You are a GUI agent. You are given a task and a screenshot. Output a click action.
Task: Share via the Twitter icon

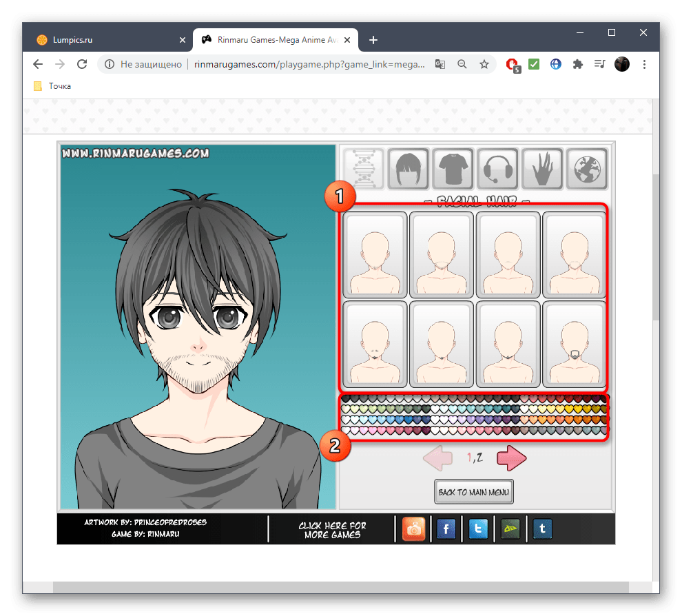(x=478, y=529)
